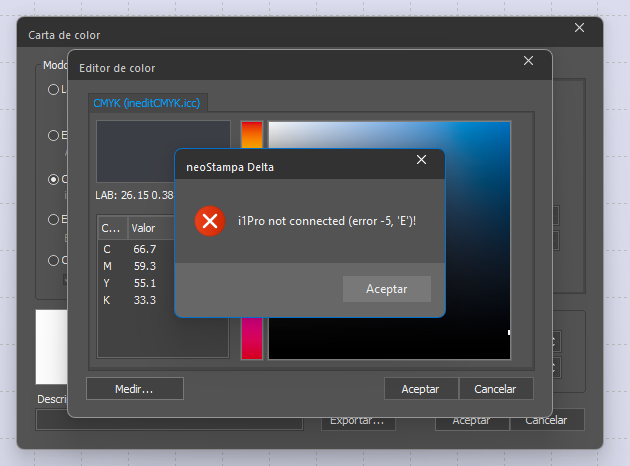Click Aceptar in Carta de color window
The image size is (630, 466).
click(x=472, y=423)
